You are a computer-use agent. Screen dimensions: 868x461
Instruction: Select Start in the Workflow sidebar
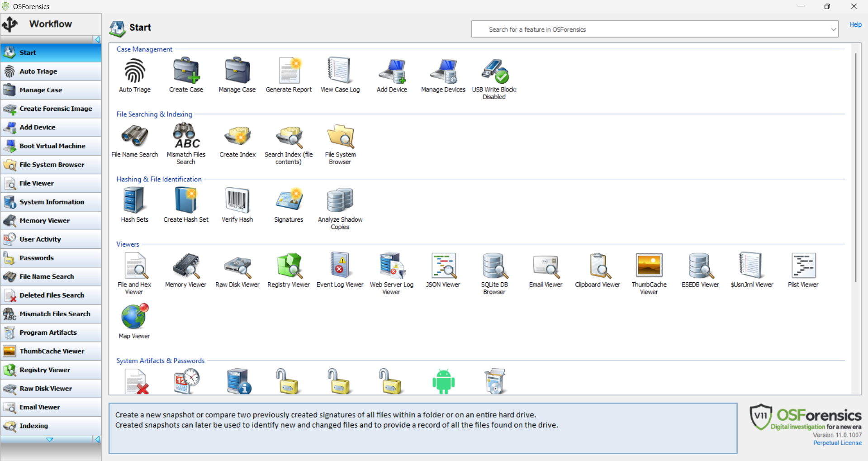pyautogui.click(x=51, y=52)
